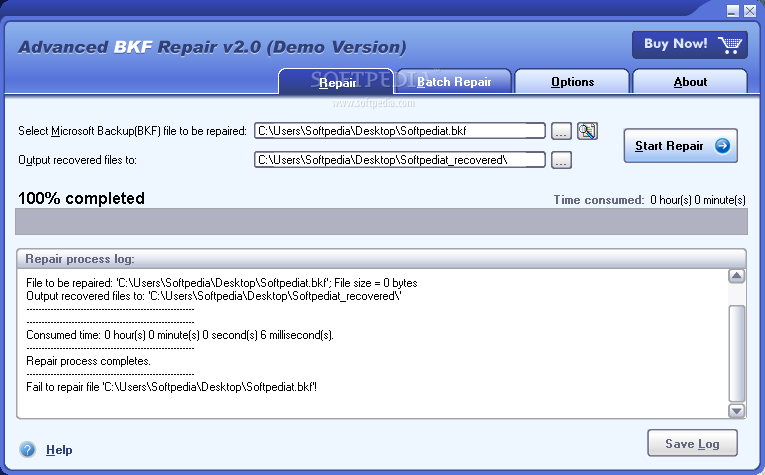This screenshot has height=475, width=765.
Task: Open the Help link
Action: coord(59,450)
